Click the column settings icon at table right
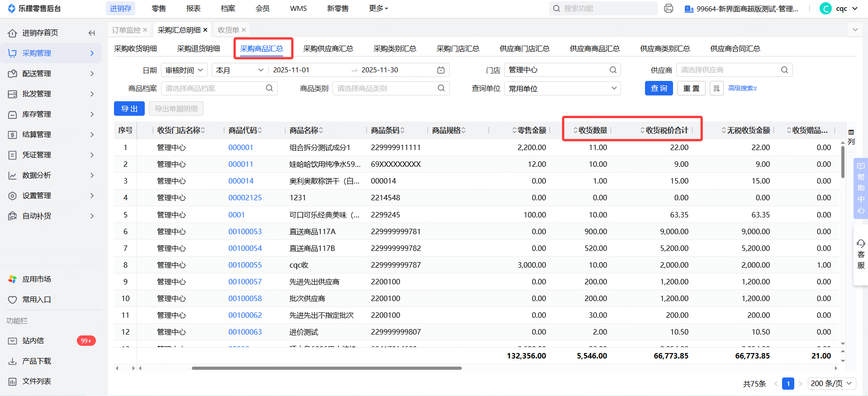868x396 pixels. (x=851, y=137)
